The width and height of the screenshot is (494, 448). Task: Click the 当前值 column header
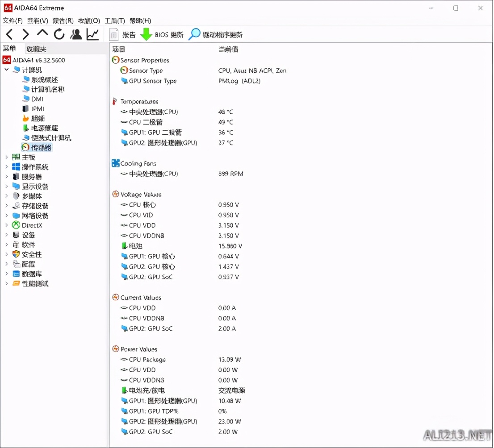coord(228,49)
